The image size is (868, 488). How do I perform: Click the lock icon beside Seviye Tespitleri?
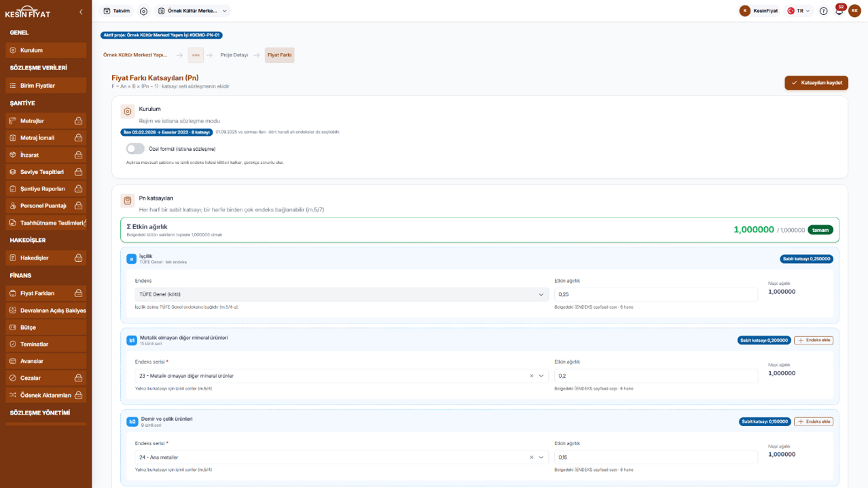pyautogui.click(x=79, y=172)
